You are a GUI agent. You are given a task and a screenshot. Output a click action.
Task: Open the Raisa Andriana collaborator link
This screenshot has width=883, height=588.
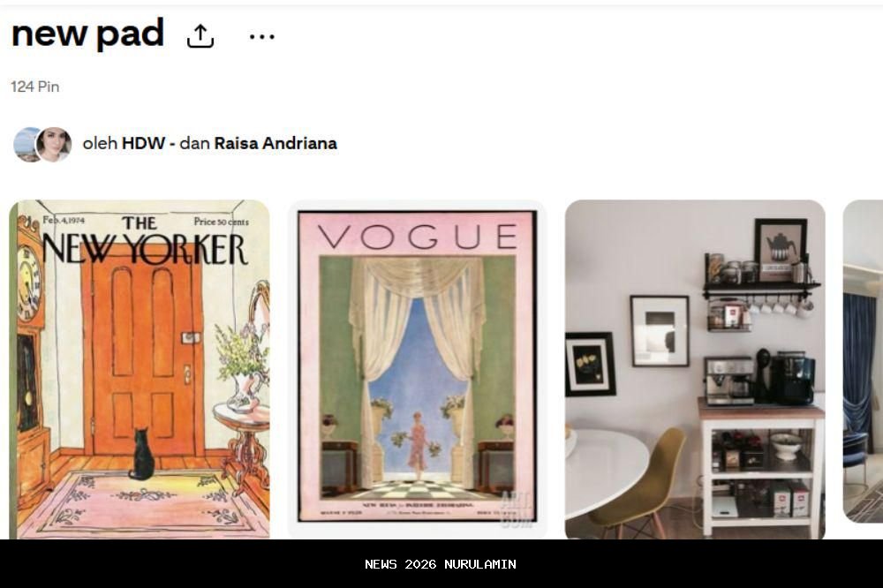click(x=275, y=143)
